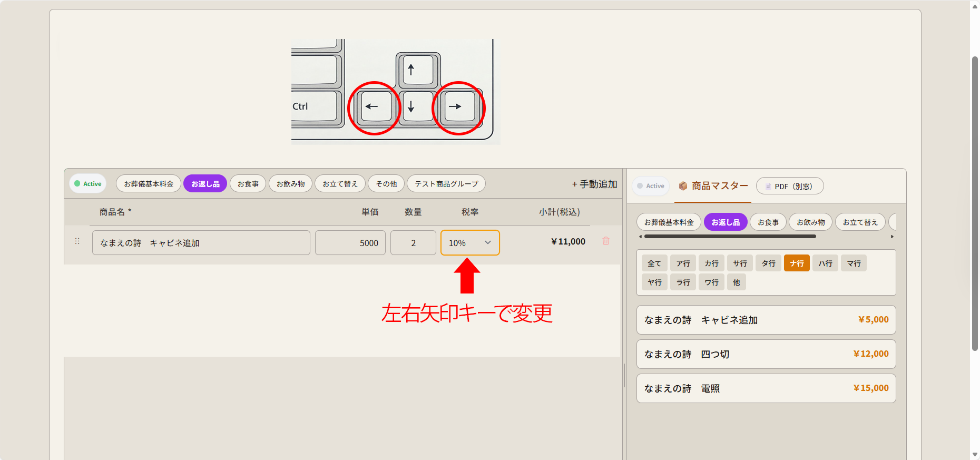Click the right scroll arrow of category bar
Image resolution: width=980 pixels, height=460 pixels.
pyautogui.click(x=892, y=237)
